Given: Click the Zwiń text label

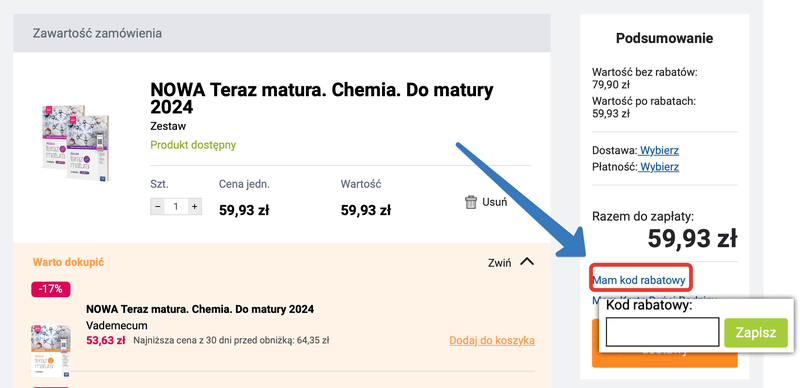Looking at the screenshot, I should click(x=499, y=263).
